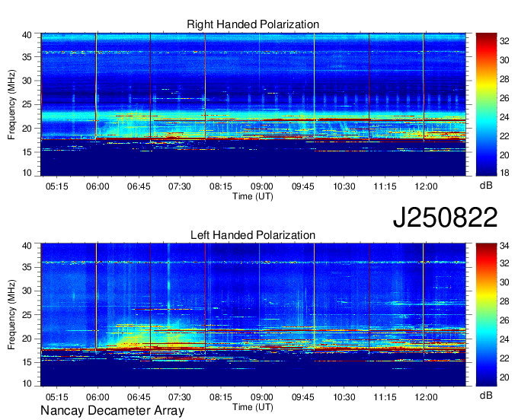The height and width of the screenshot is (420, 518).
Task: Click 07:30 tick on Right Handed time axis
Action: pos(180,186)
